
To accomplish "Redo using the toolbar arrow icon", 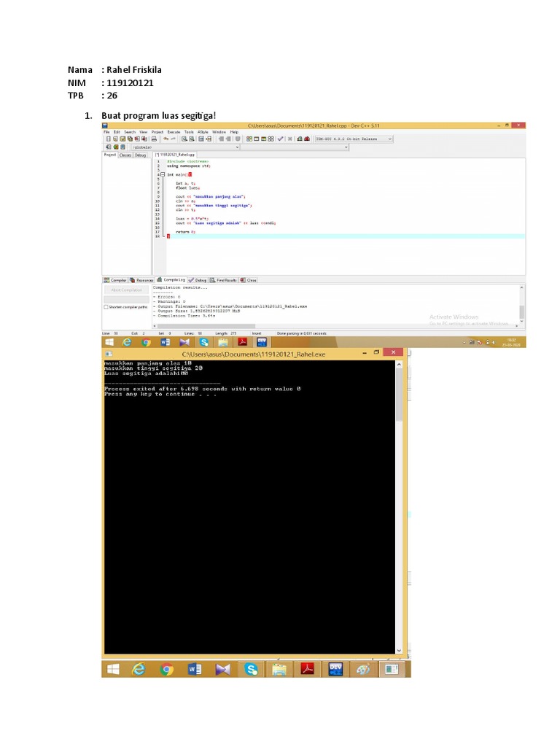I will coord(174,139).
